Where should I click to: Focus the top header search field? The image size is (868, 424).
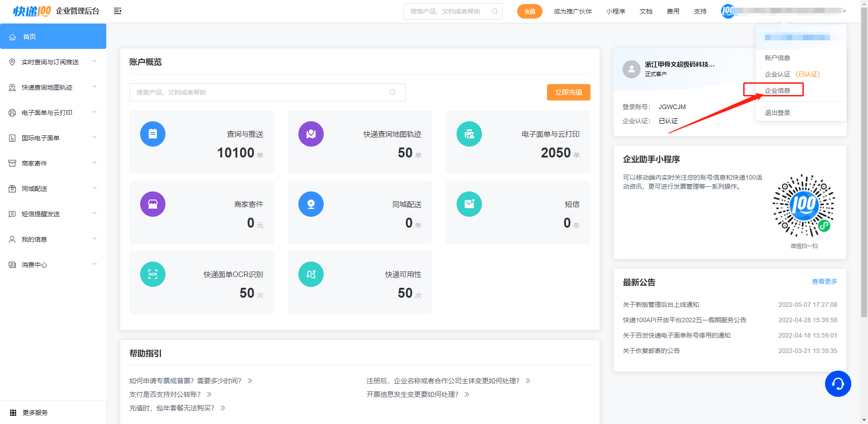coord(453,11)
